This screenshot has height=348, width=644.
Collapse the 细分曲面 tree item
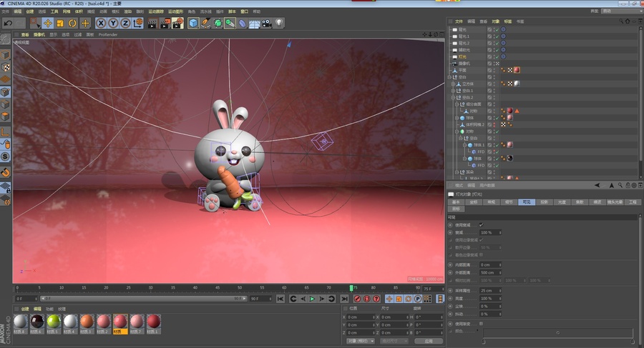tap(457, 104)
